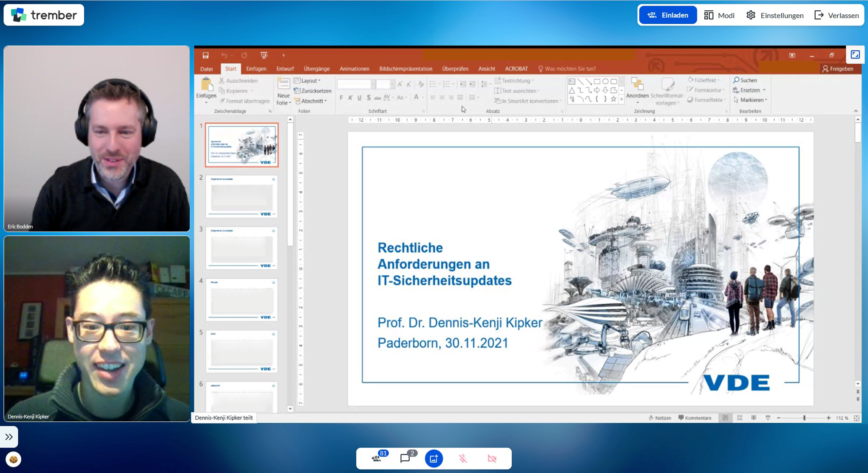
Task: Toggle underline U formatting button
Action: [x=359, y=98]
